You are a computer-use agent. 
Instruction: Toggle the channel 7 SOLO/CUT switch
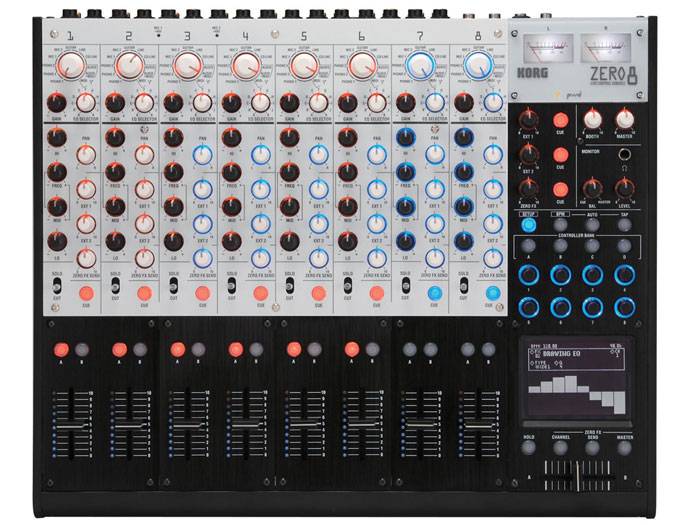click(405, 285)
